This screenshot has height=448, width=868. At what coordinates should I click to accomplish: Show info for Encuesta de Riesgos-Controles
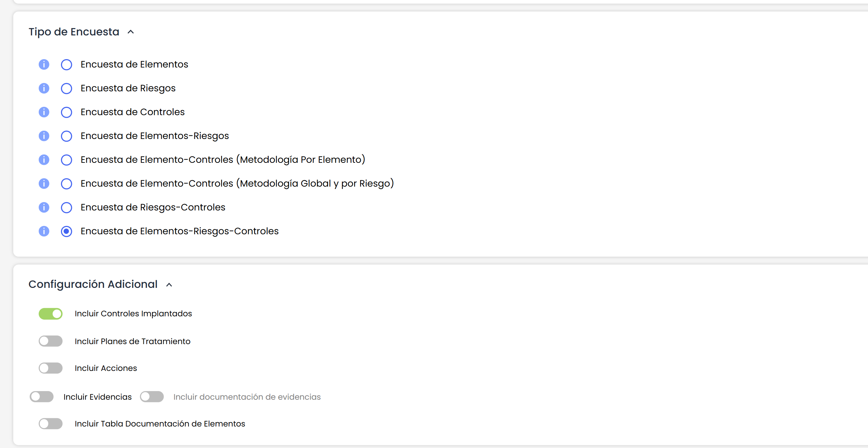(x=44, y=207)
